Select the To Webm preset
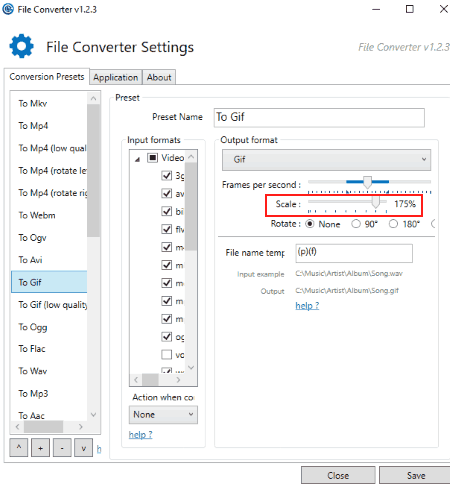450x484 pixels. pos(49,215)
